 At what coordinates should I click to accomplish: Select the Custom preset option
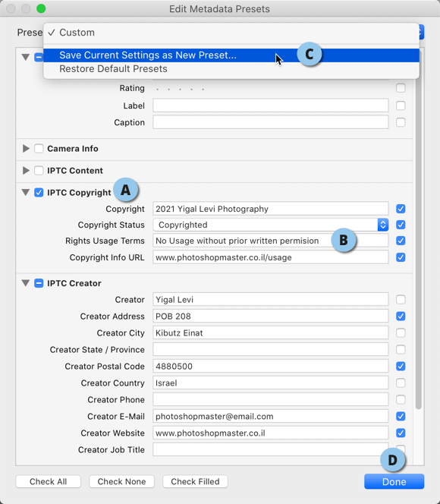[231, 33]
